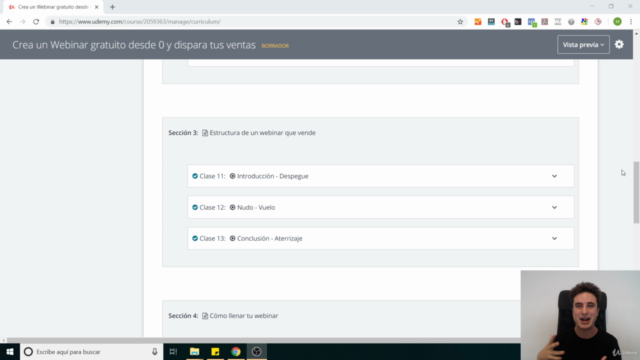Open Task View from the taskbar
The width and height of the screenshot is (640, 360).
click(173, 351)
